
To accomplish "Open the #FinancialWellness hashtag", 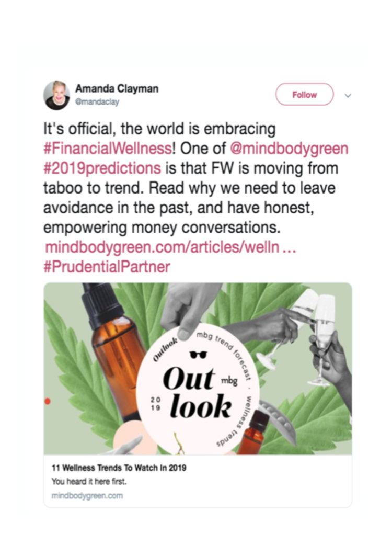I will (x=108, y=148).
